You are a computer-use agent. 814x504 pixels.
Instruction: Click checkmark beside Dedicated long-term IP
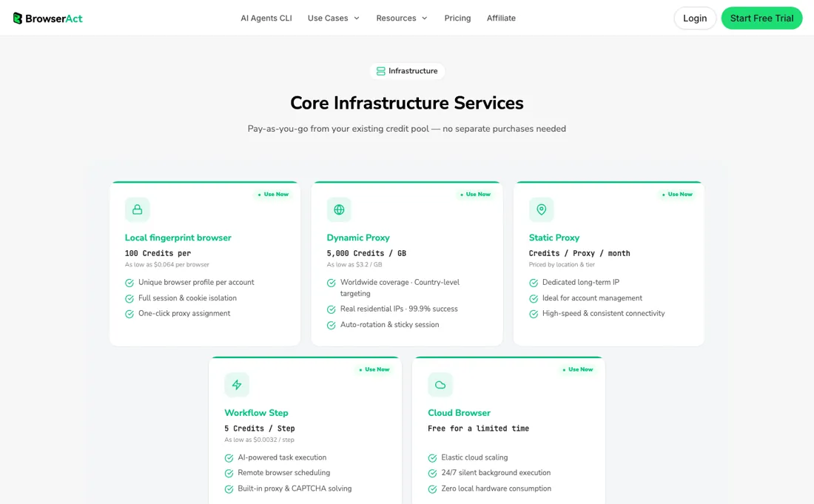point(533,283)
